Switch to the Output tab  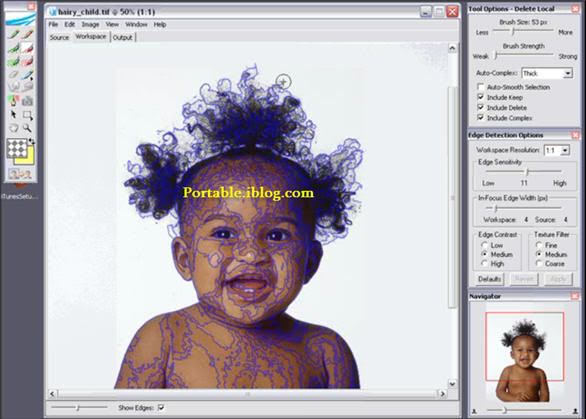pos(123,37)
